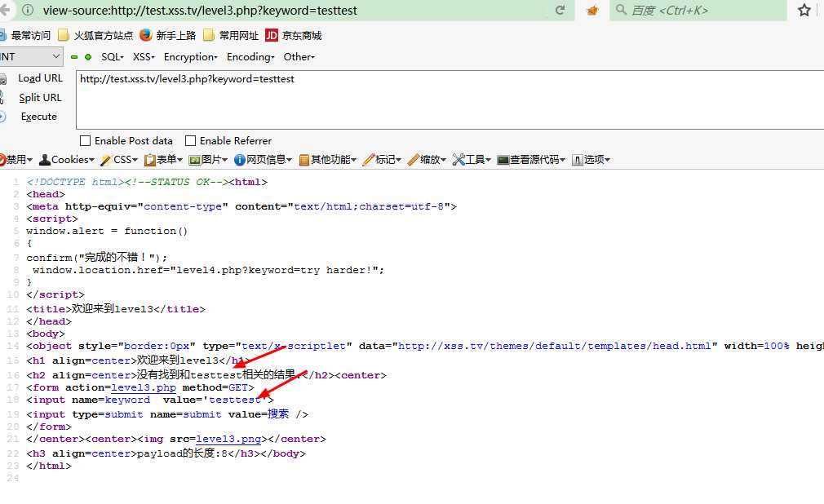Open the 表单 (Forms) toolbar menu
This screenshot has width=824, height=504.
click(x=163, y=159)
